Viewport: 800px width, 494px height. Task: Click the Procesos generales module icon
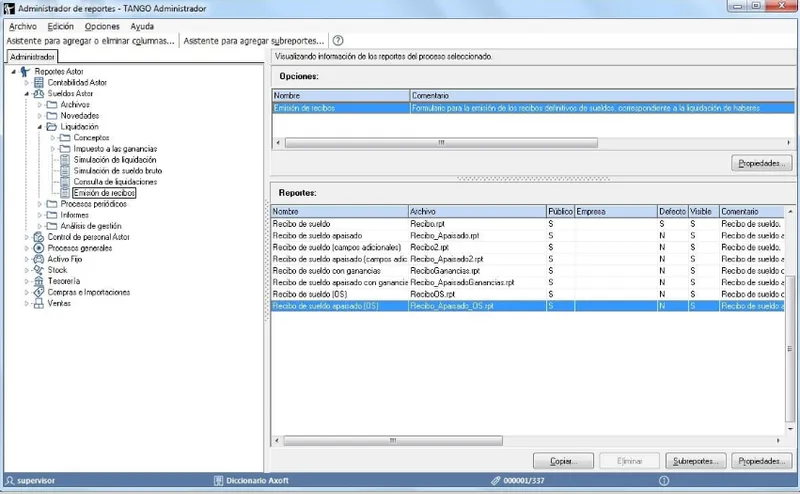[x=39, y=248]
